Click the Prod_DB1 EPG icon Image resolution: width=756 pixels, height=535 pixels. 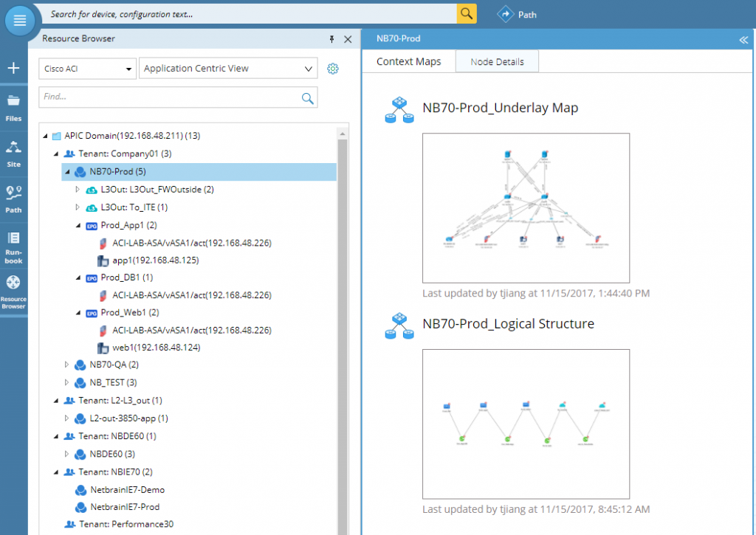tap(91, 278)
